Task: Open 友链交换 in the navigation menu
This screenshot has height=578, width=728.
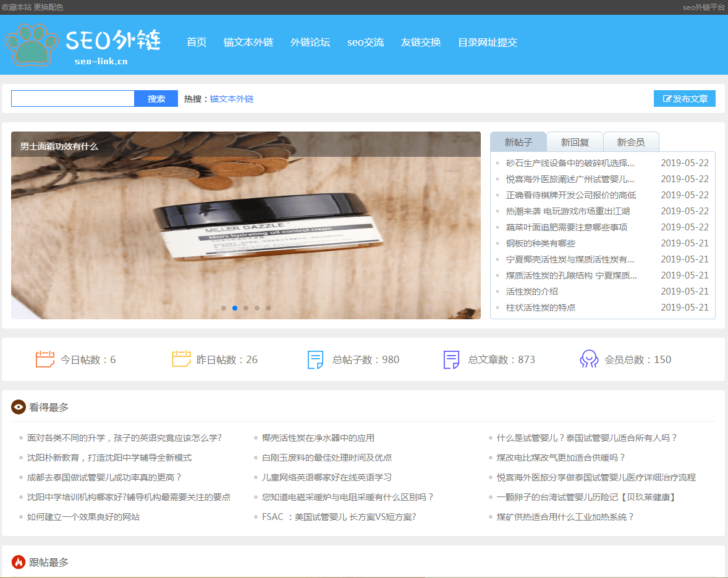Action: [x=421, y=43]
